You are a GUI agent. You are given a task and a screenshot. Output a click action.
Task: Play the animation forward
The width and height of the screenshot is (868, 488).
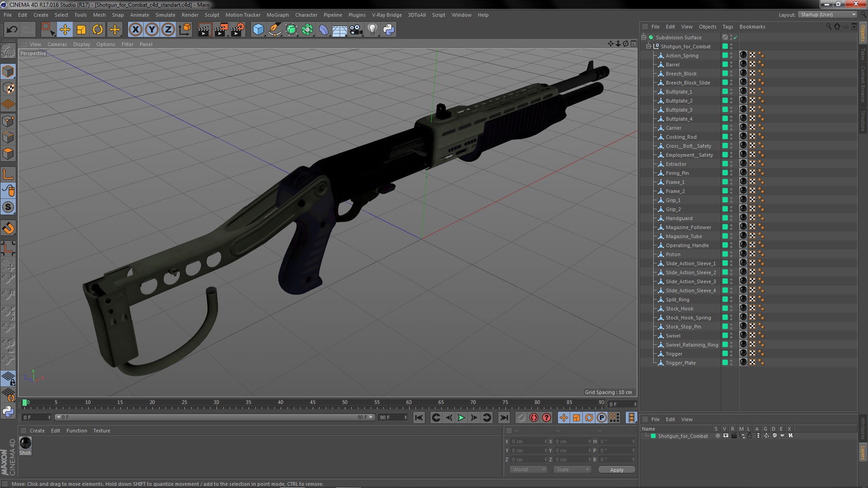(461, 418)
